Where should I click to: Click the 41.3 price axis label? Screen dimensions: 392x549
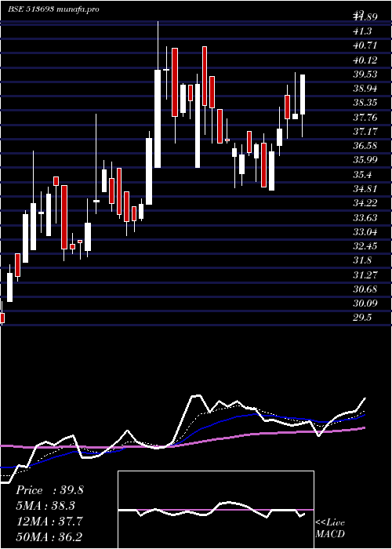363,31
